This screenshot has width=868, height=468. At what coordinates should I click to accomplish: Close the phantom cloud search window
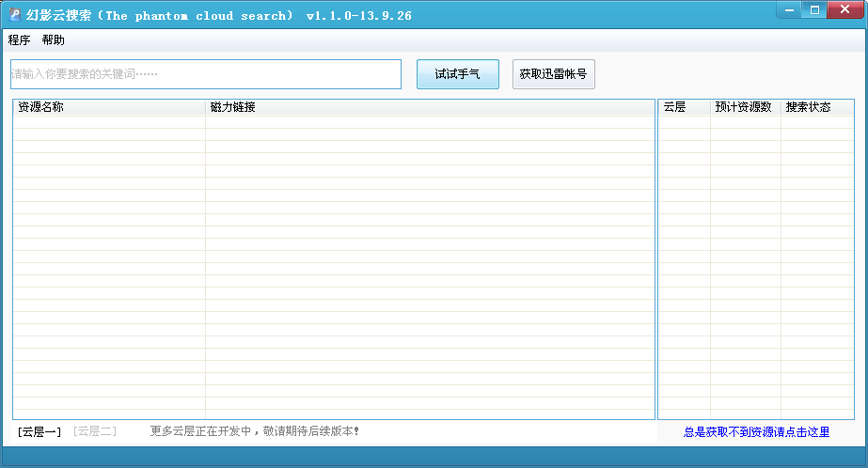pos(844,9)
